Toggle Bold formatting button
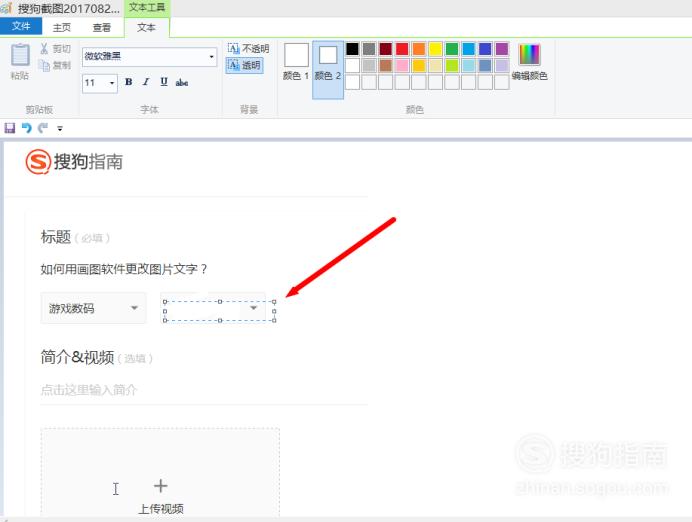 click(128, 82)
